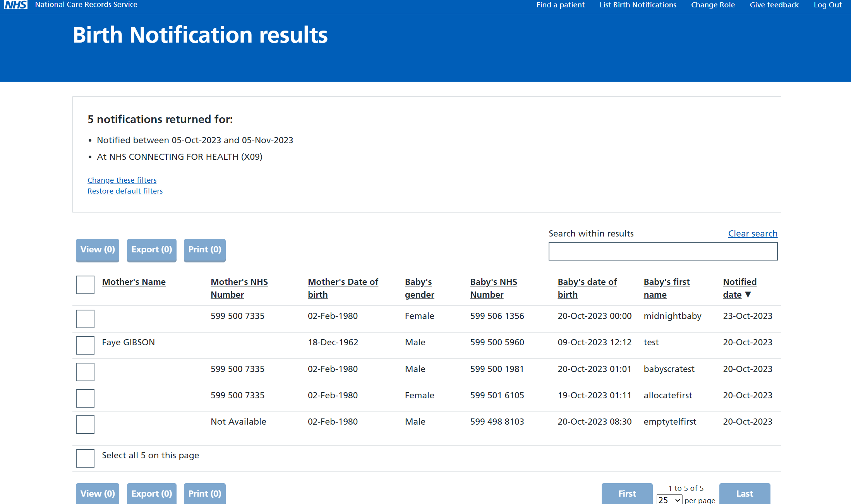Screen dimensions: 851x504
Task: Click mother's birth date 18-Dec-1962
Action: [x=333, y=342]
